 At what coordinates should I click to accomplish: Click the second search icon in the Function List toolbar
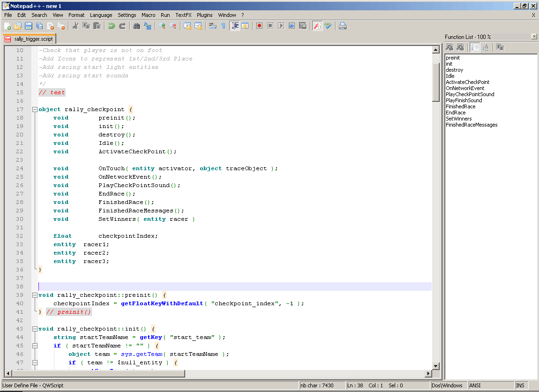point(461,47)
